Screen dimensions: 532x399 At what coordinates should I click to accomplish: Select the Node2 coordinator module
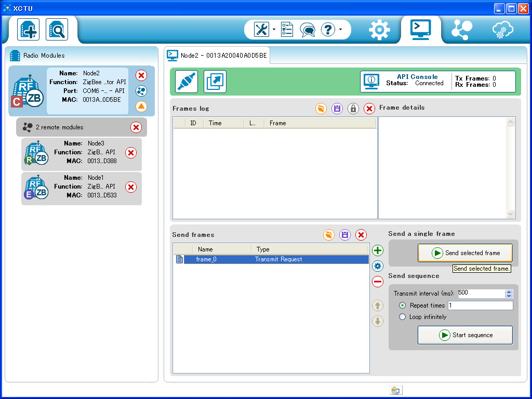82,91
